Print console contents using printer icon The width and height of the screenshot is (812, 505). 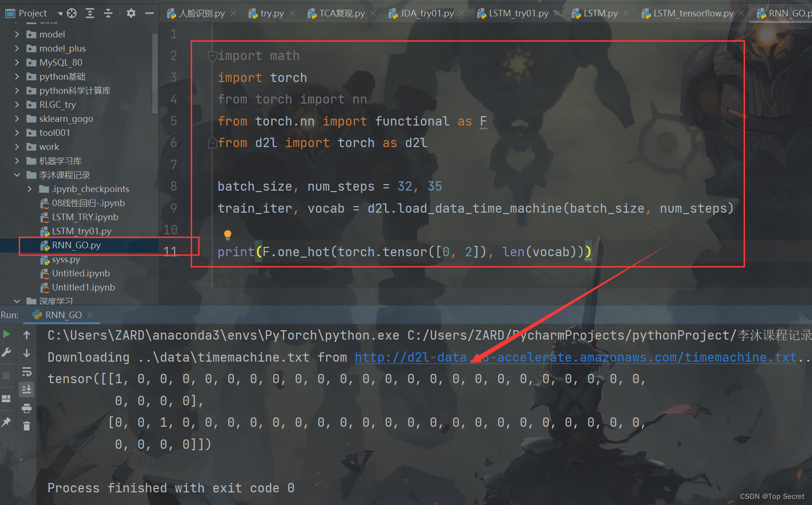(x=27, y=408)
